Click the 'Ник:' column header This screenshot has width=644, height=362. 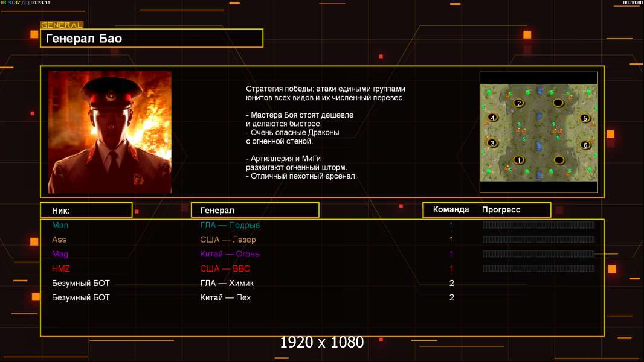[x=86, y=211]
